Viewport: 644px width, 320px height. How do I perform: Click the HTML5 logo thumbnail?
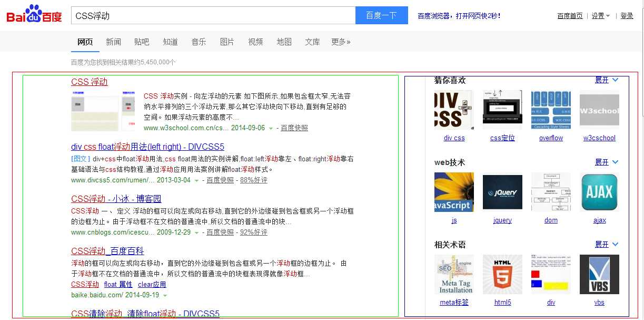click(x=502, y=274)
